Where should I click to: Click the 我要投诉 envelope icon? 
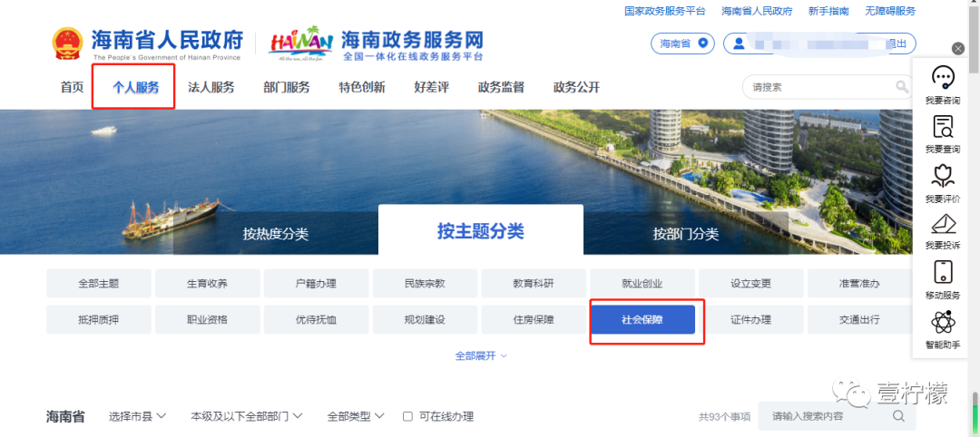coord(943,223)
